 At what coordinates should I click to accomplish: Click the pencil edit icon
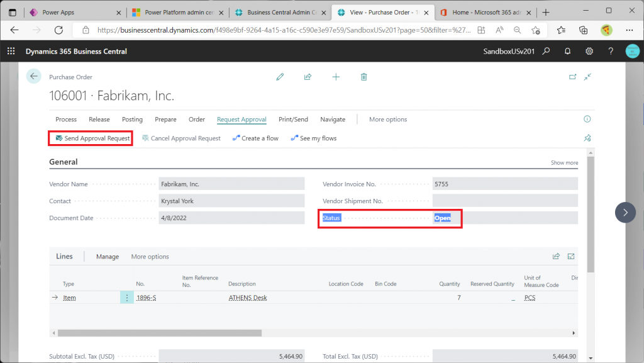point(280,77)
